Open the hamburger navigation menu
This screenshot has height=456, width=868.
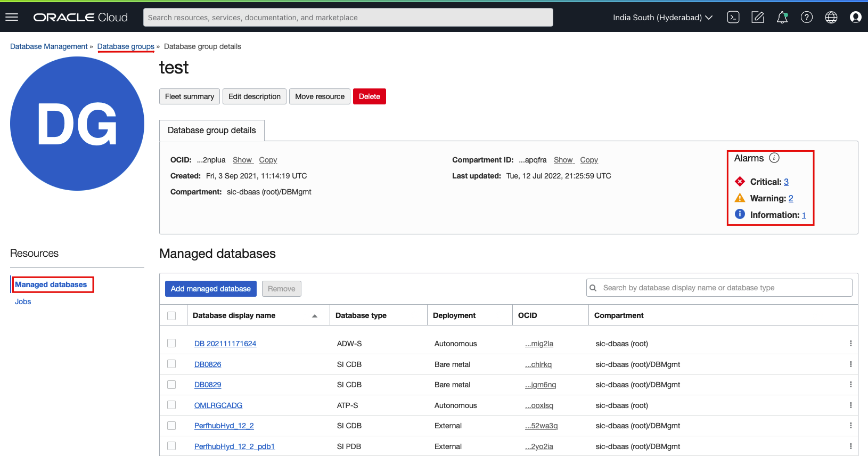point(12,17)
